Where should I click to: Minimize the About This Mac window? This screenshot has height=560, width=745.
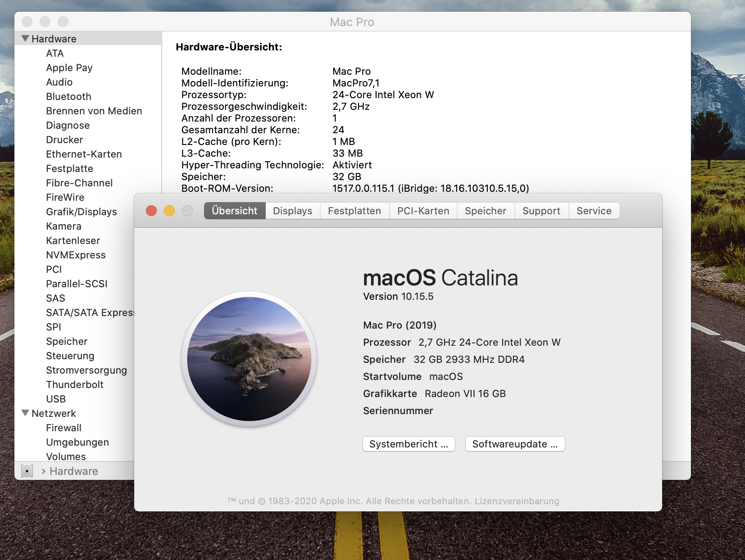tap(169, 211)
